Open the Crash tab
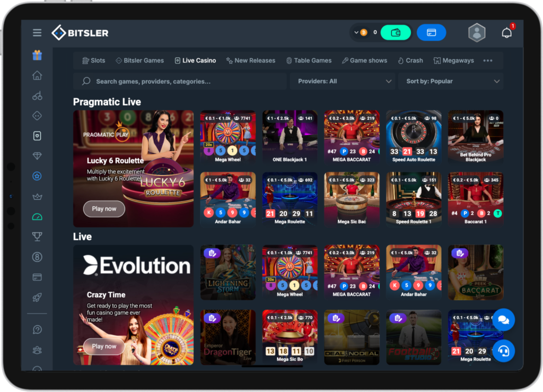This screenshot has height=392, width=543. pos(410,60)
